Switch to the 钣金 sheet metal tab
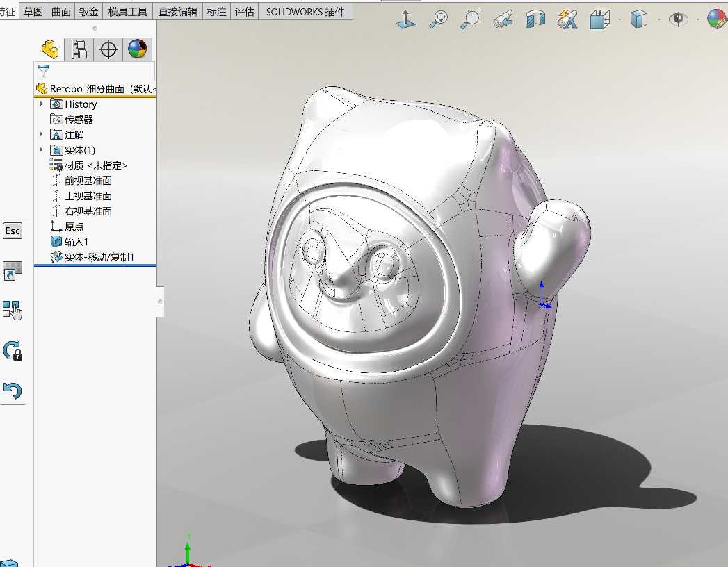This screenshot has width=728, height=567. pyautogui.click(x=89, y=11)
